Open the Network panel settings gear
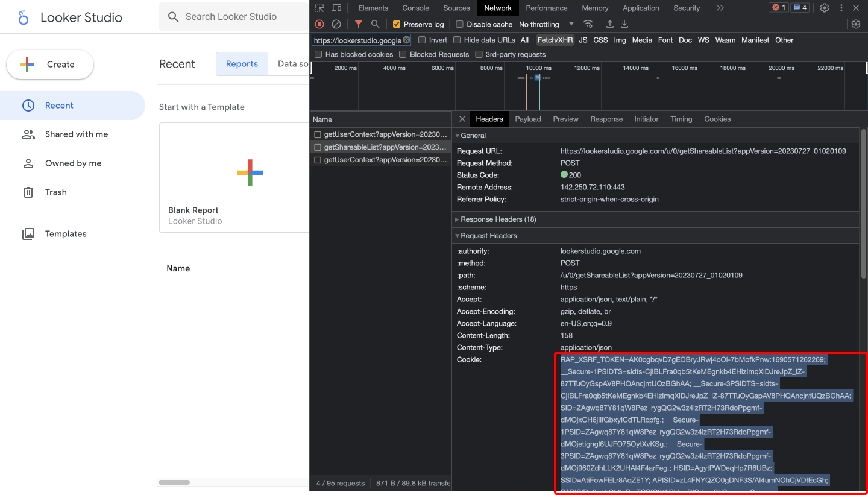868x495 pixels. click(x=856, y=24)
